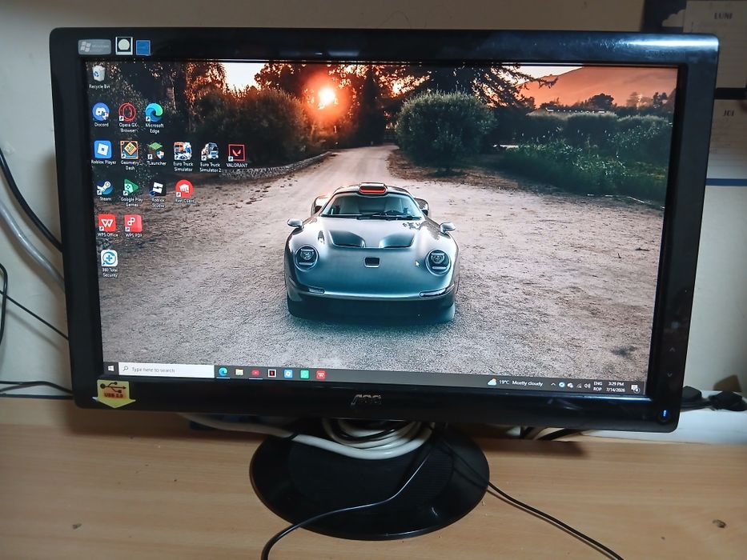Image resolution: width=747 pixels, height=560 pixels.
Task: Launch Opera GX Browser from desktop
Action: pos(127,117)
